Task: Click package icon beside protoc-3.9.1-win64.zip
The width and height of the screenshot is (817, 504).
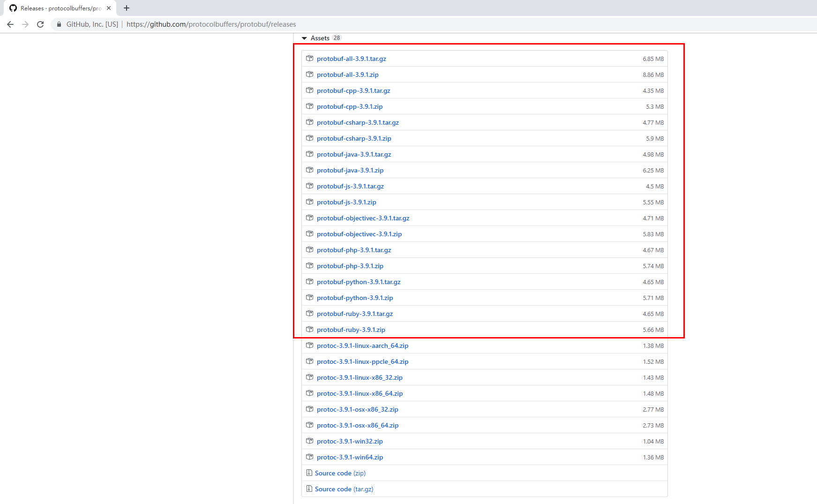Action: pos(309,457)
